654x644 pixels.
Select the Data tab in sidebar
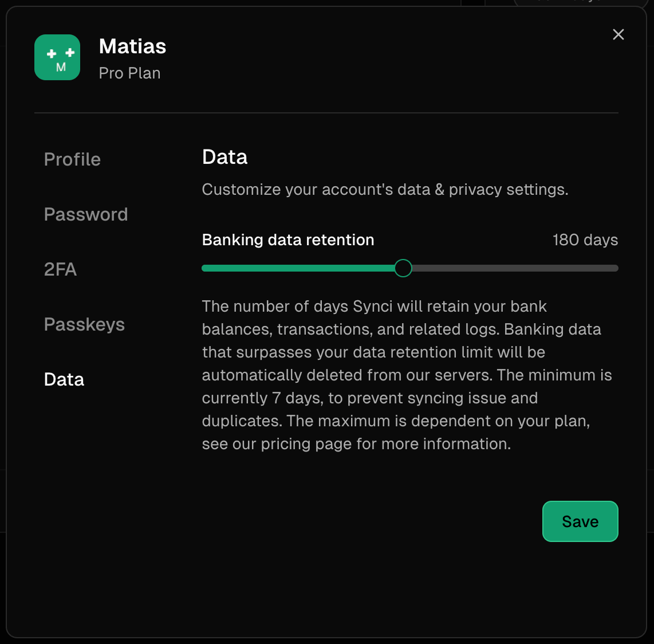[x=64, y=379]
